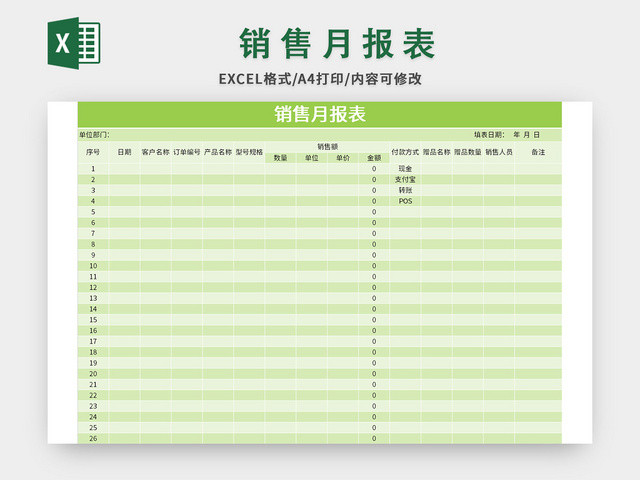
Task: Click the large heading 销售月报表 at top
Action: 337,44
